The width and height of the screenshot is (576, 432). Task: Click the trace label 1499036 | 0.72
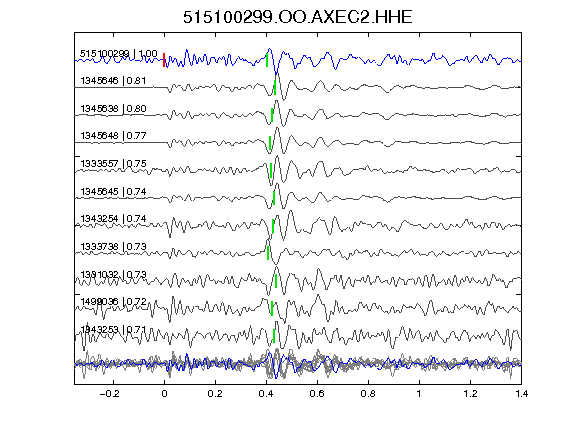coord(113,302)
